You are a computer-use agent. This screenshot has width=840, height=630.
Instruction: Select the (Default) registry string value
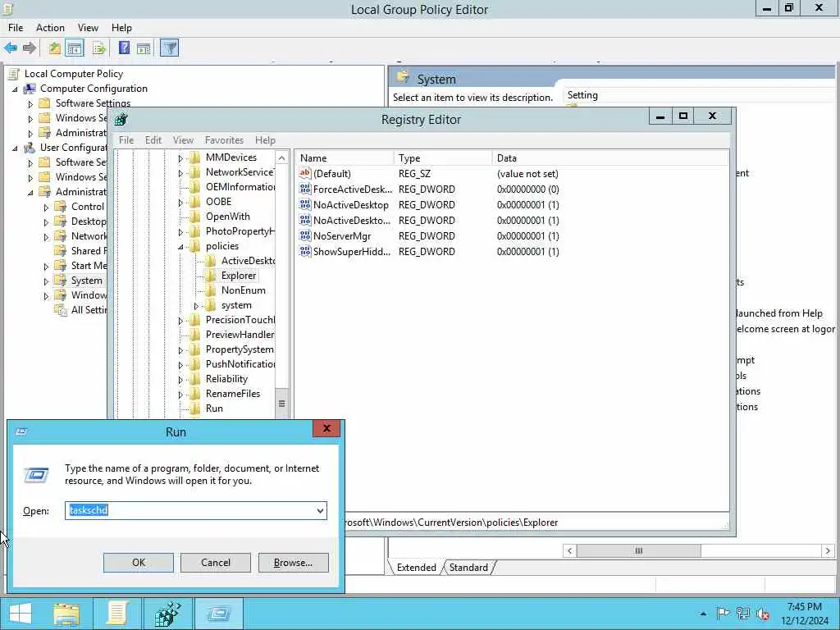coord(325,174)
